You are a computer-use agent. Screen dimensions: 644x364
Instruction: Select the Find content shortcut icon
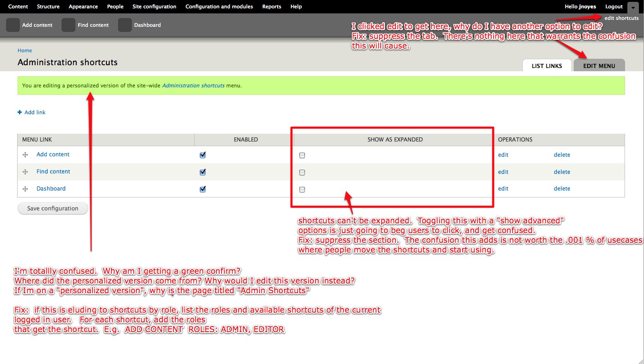click(x=68, y=25)
